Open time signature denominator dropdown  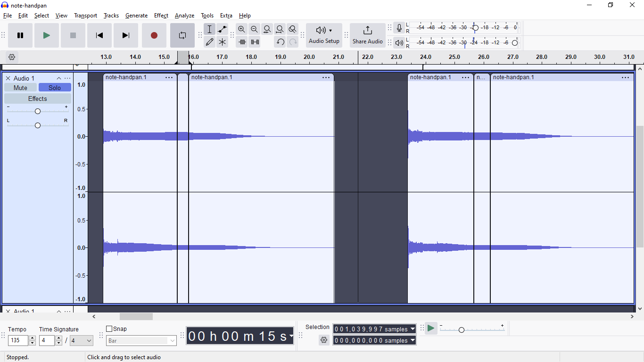pyautogui.click(x=82, y=340)
